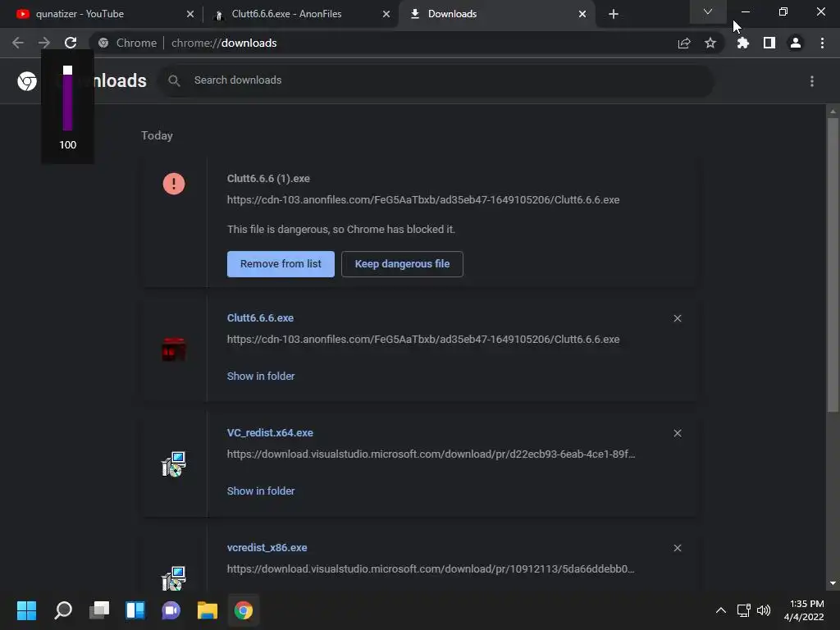The image size is (840, 630).
Task: Click Remove from list button
Action: click(x=281, y=264)
